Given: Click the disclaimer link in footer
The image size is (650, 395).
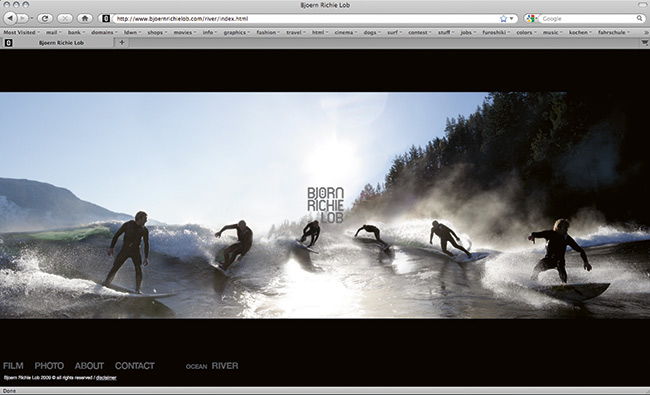Looking at the screenshot, I should (106, 378).
